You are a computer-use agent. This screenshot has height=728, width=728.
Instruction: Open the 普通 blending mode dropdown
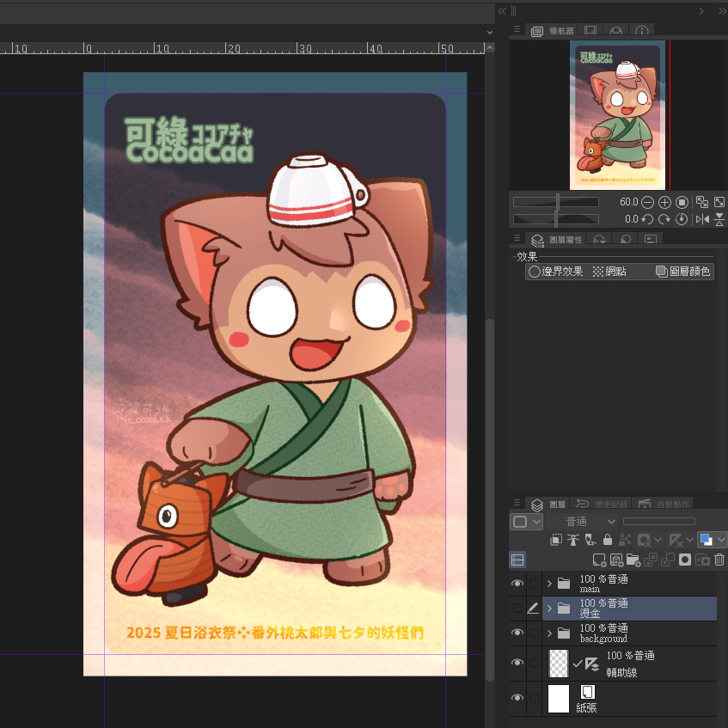point(582,522)
